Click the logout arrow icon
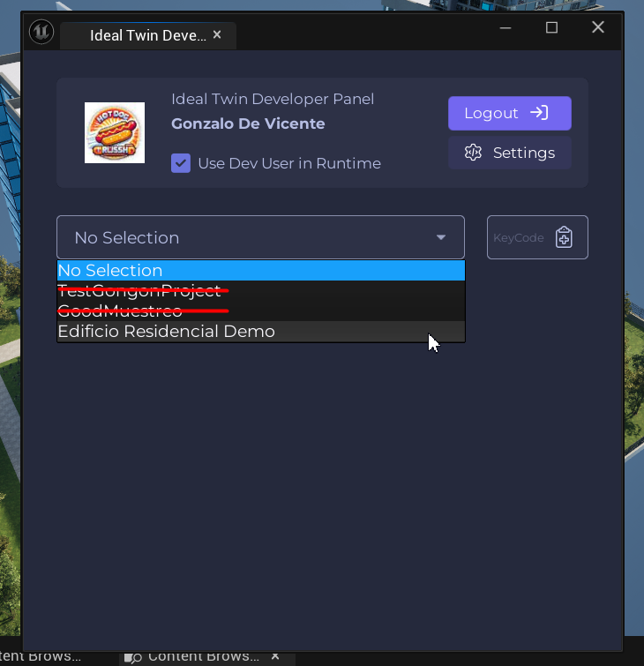The image size is (644, 666). pos(539,113)
